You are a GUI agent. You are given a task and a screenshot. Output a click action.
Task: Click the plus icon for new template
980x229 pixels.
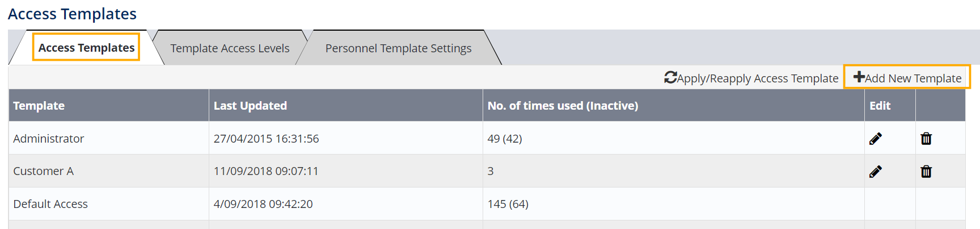click(x=859, y=77)
